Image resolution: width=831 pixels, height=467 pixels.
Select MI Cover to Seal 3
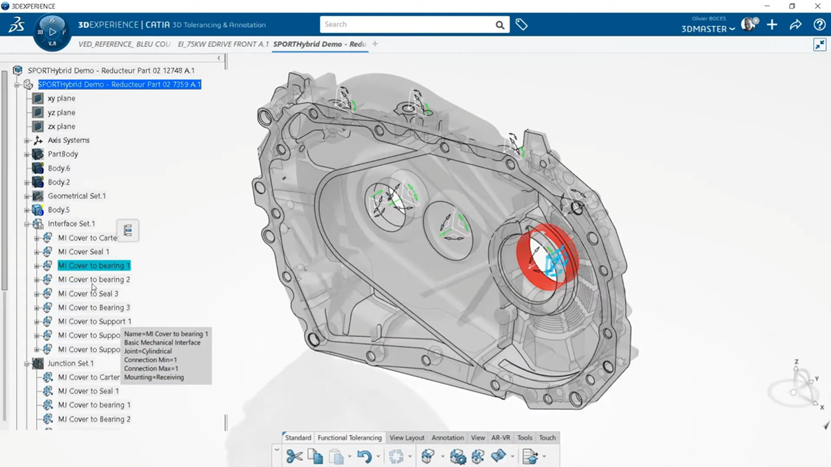click(x=88, y=294)
